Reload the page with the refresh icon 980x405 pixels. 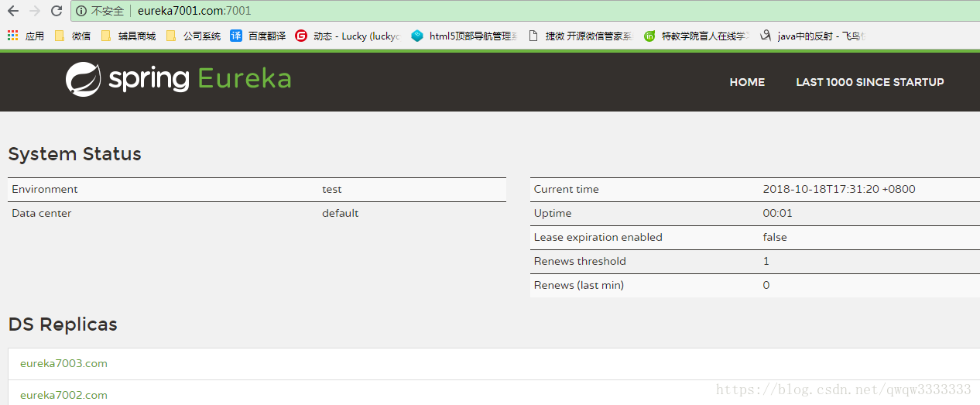[57, 11]
